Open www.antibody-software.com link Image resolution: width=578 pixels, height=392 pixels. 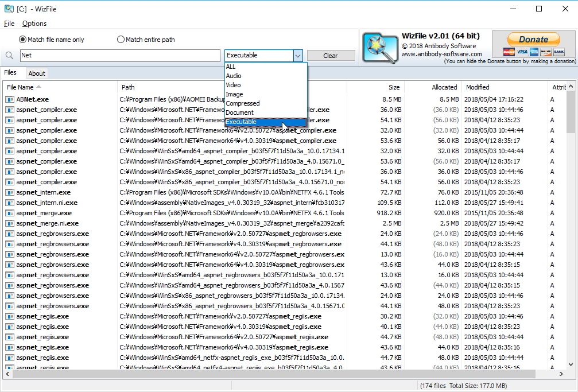point(441,54)
